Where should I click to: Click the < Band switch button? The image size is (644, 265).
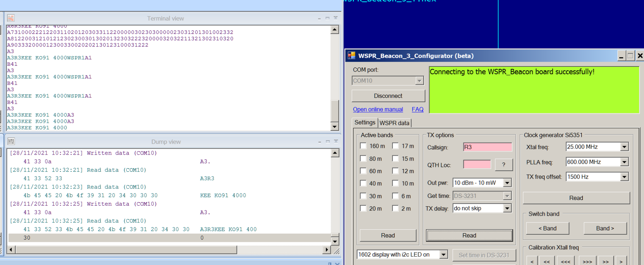tap(547, 228)
